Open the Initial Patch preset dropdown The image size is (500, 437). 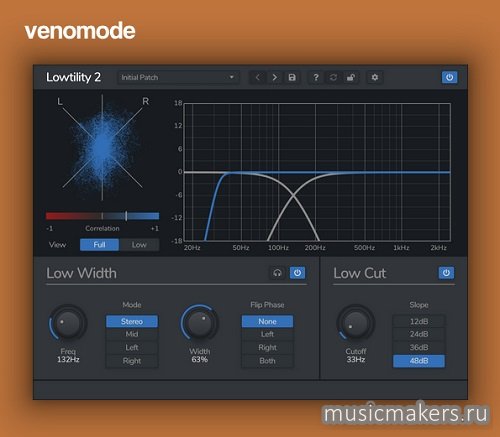tap(178, 78)
